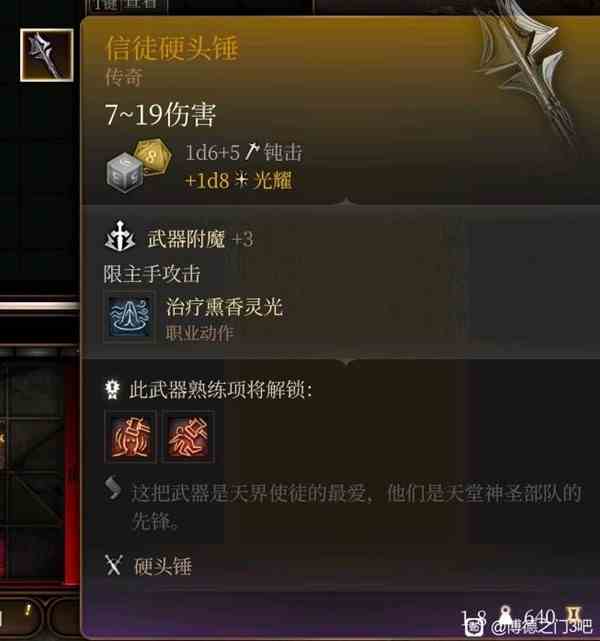The image size is (600, 641).
Task: Click the second red weapon skill icon
Action: [188, 437]
